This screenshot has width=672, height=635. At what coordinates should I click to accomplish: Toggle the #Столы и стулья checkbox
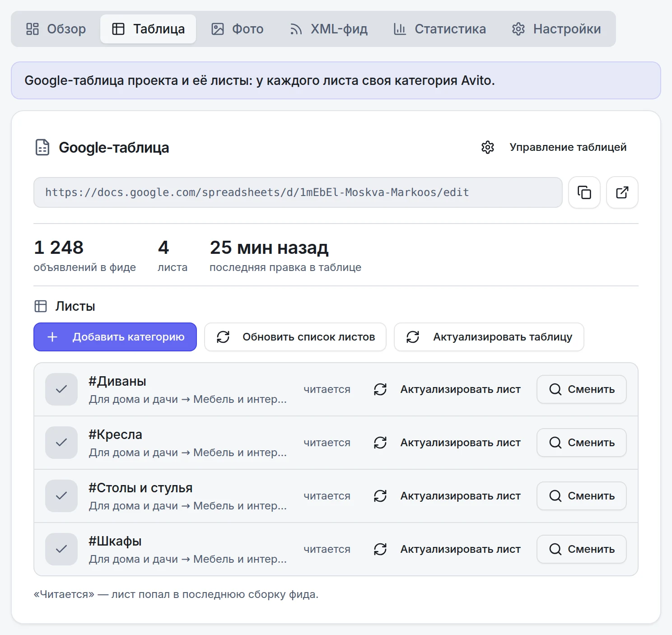[x=61, y=496]
